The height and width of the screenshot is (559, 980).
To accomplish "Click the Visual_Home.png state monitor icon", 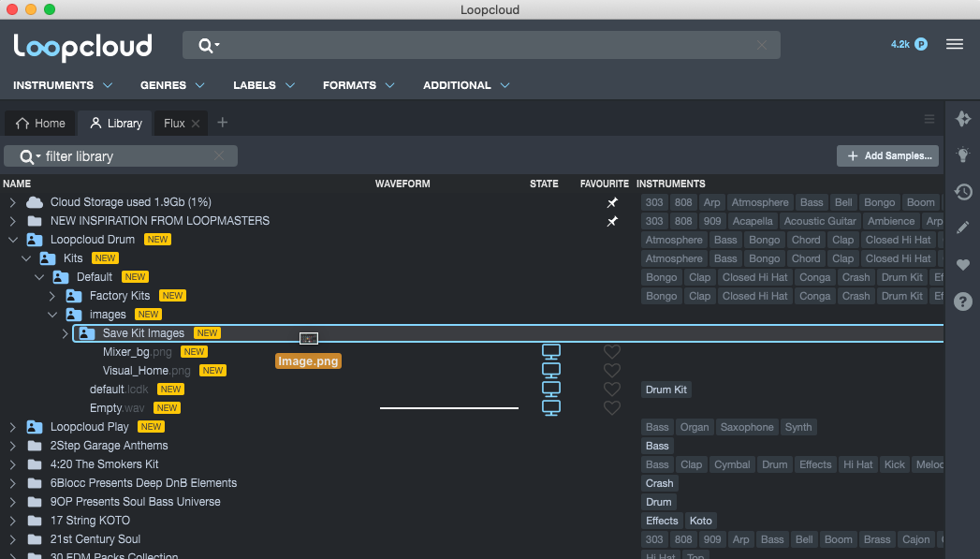I will (x=550, y=370).
